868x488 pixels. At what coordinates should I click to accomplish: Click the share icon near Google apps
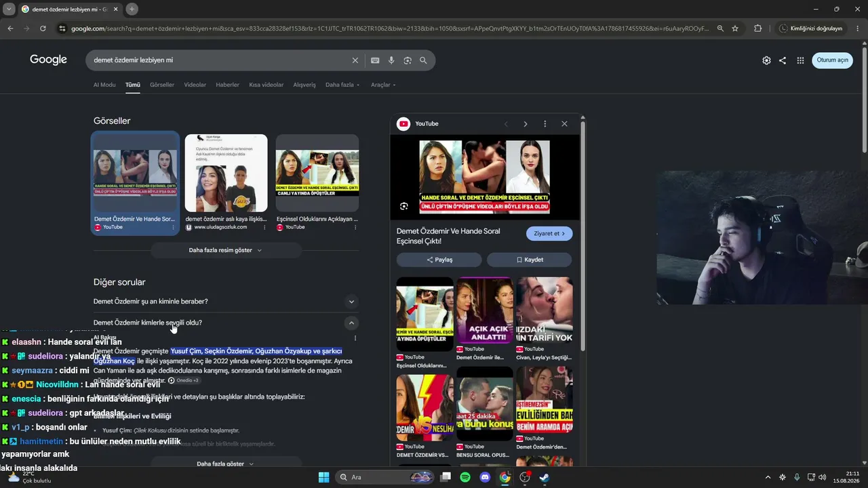783,60
